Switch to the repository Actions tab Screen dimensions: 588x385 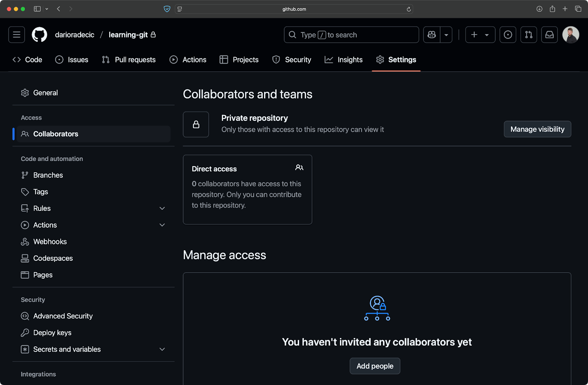(188, 60)
